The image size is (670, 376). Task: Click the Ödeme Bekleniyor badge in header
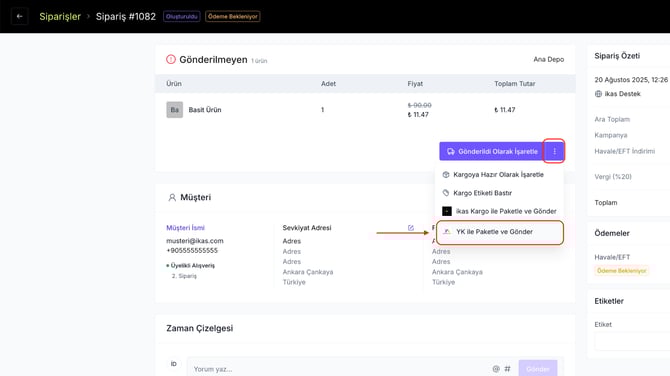click(232, 17)
